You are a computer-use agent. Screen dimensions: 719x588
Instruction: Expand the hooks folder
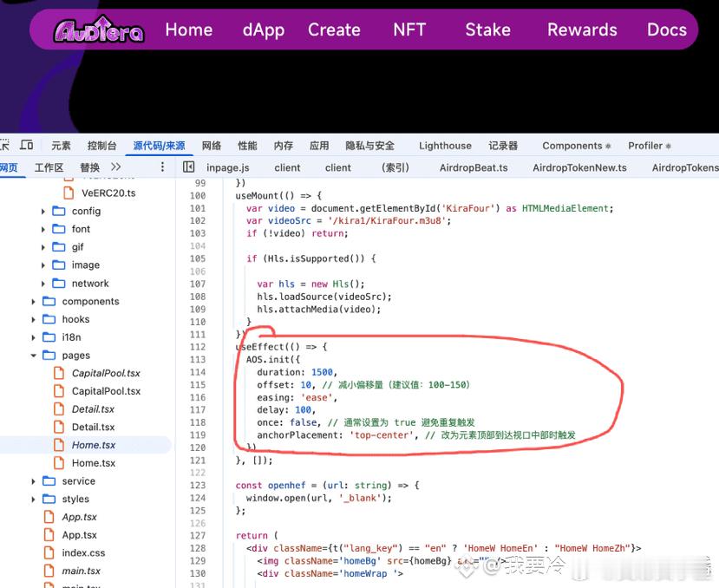(x=34, y=319)
